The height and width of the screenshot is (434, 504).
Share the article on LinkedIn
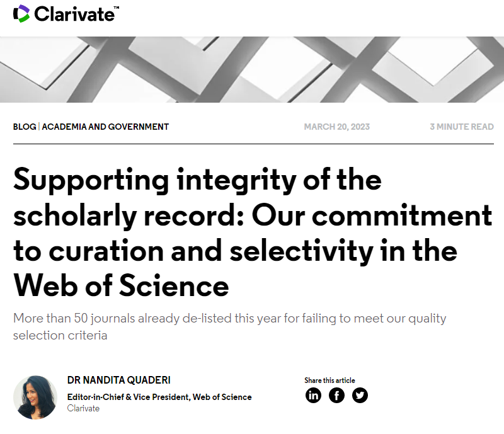point(313,395)
